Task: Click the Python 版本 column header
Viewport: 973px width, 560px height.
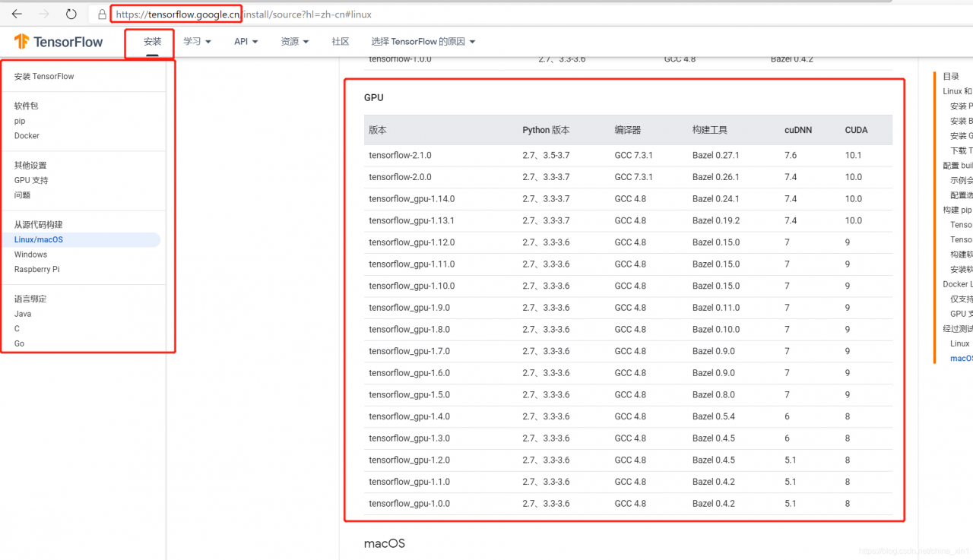Action: 547,130
